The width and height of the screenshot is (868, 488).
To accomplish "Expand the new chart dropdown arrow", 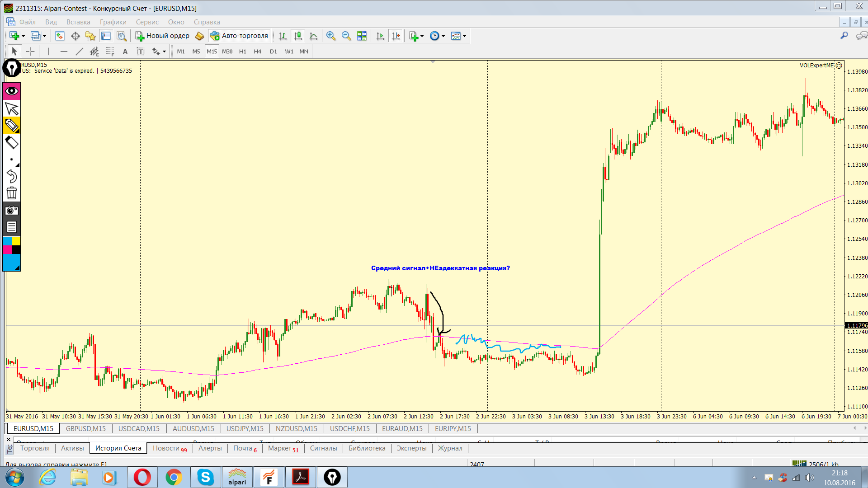I will (23, 36).
